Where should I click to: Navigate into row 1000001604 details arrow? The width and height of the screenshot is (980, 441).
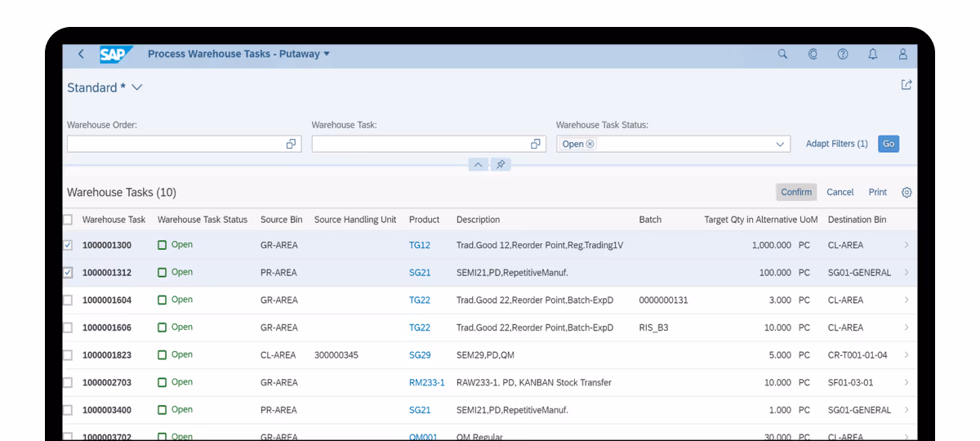point(906,300)
